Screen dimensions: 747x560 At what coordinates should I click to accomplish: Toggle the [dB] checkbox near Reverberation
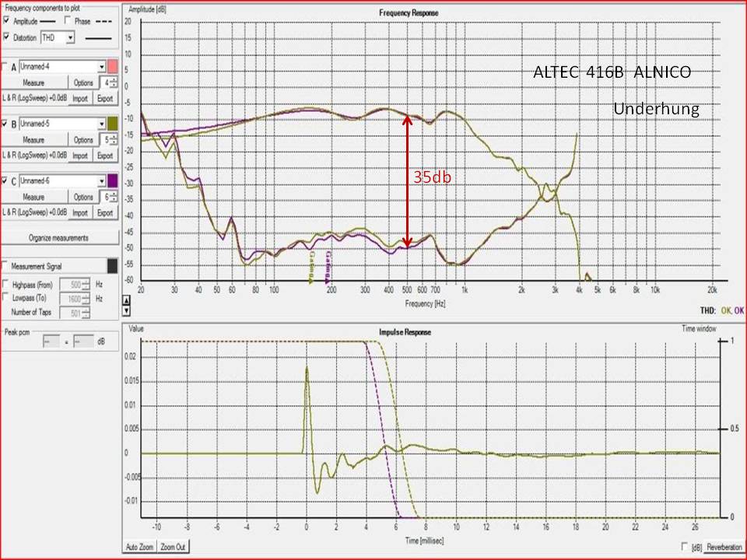[x=685, y=546]
